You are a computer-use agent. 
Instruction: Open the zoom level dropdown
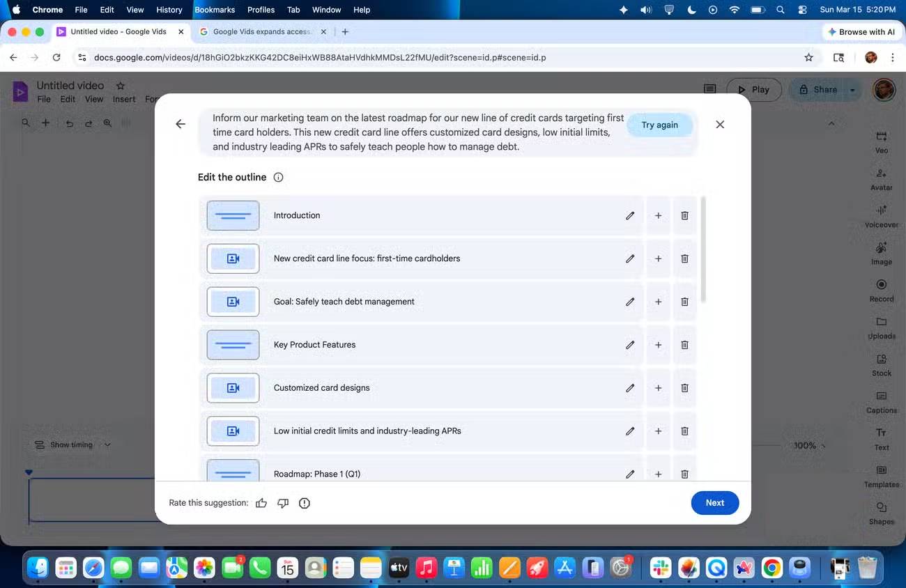808,444
